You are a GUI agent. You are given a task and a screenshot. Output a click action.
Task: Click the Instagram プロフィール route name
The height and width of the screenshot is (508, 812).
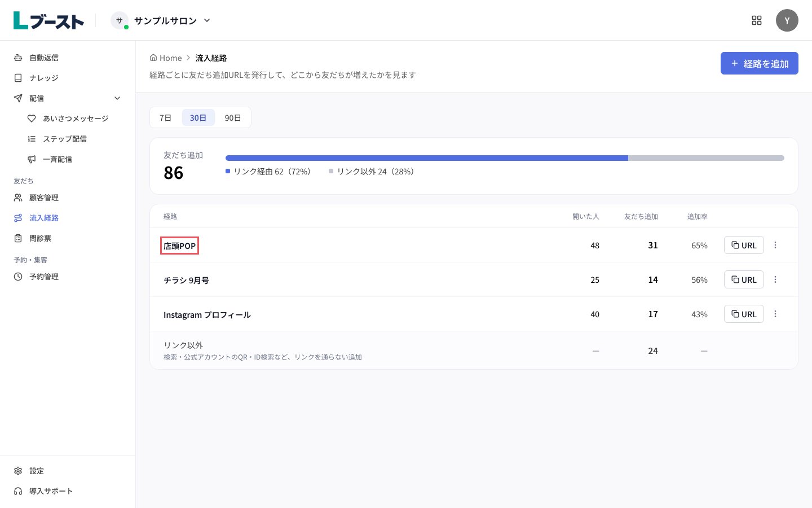pyautogui.click(x=207, y=314)
